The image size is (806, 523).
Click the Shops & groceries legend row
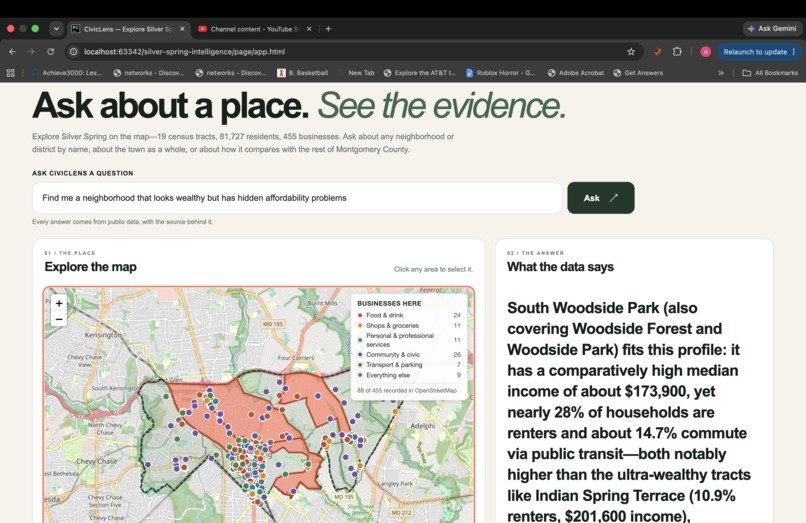coord(409,326)
